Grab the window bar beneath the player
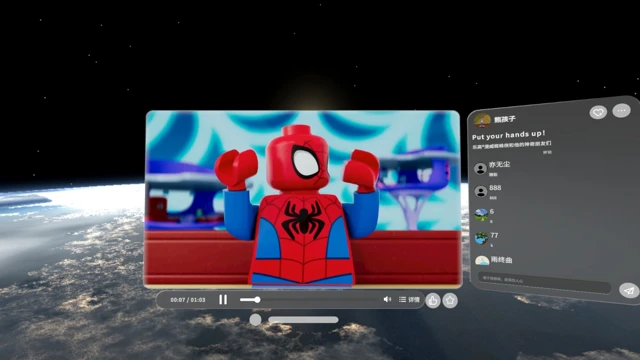The width and height of the screenshot is (640, 360). [x=303, y=320]
